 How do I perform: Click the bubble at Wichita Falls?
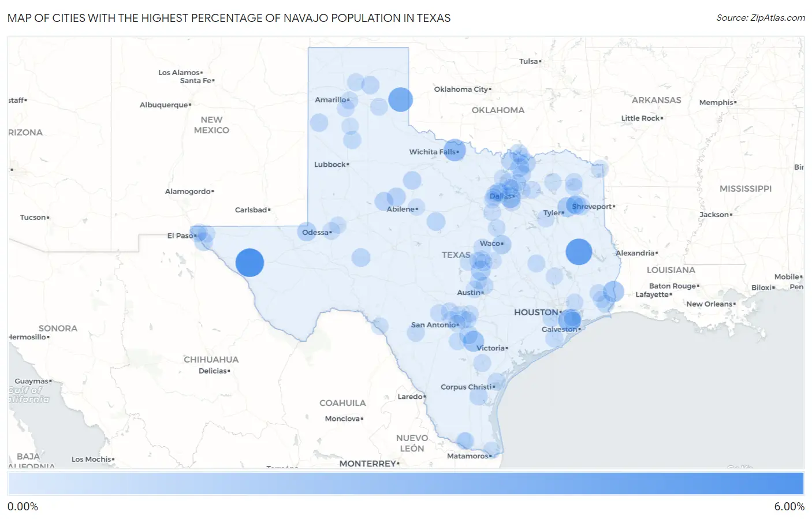(x=455, y=150)
